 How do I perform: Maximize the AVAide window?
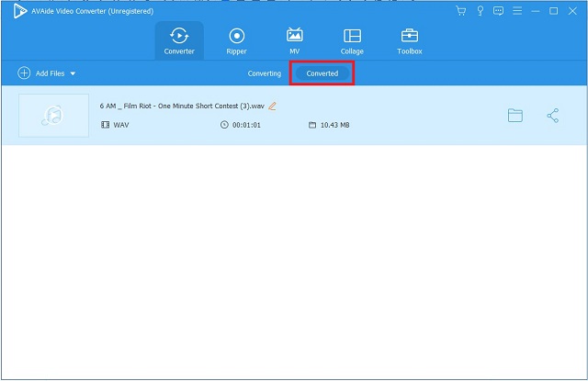tap(553, 11)
